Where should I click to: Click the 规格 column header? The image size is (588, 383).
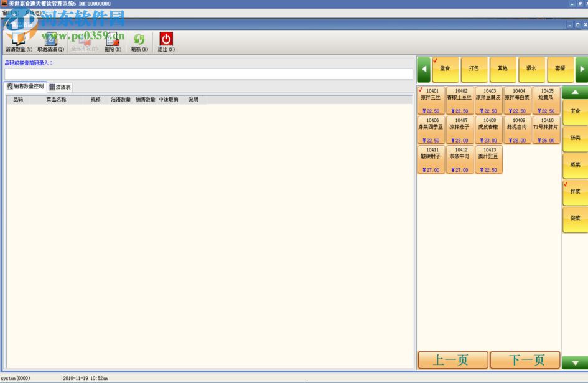click(x=96, y=100)
